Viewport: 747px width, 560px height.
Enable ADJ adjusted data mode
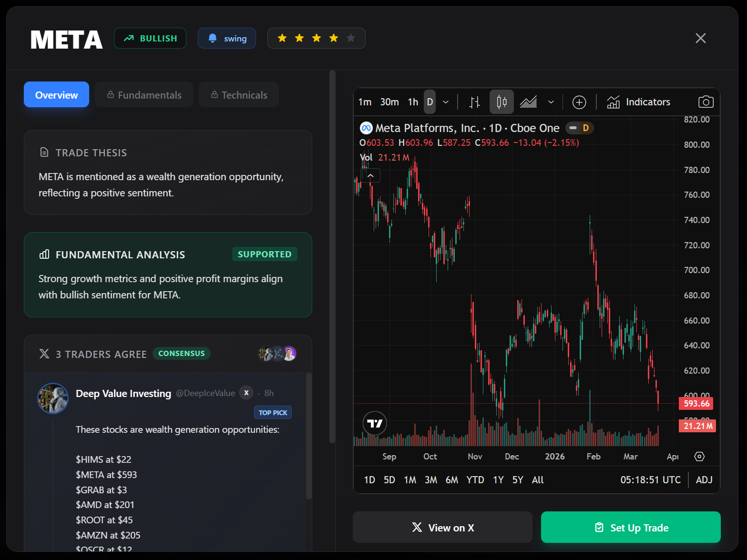point(704,480)
